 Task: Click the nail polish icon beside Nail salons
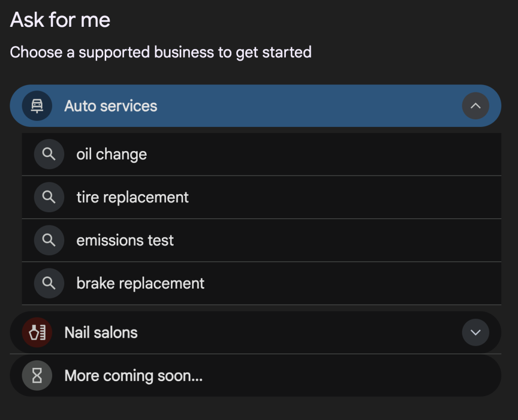(x=36, y=333)
